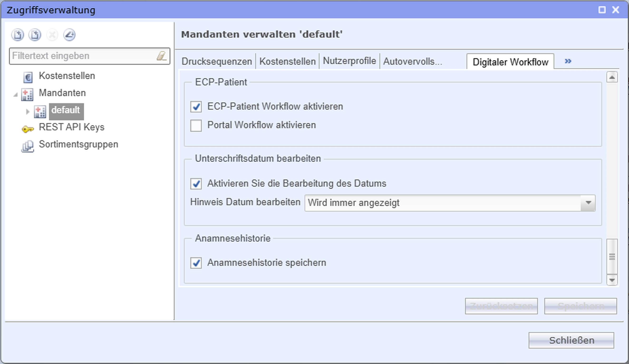Click the building icon beside default

click(40, 111)
